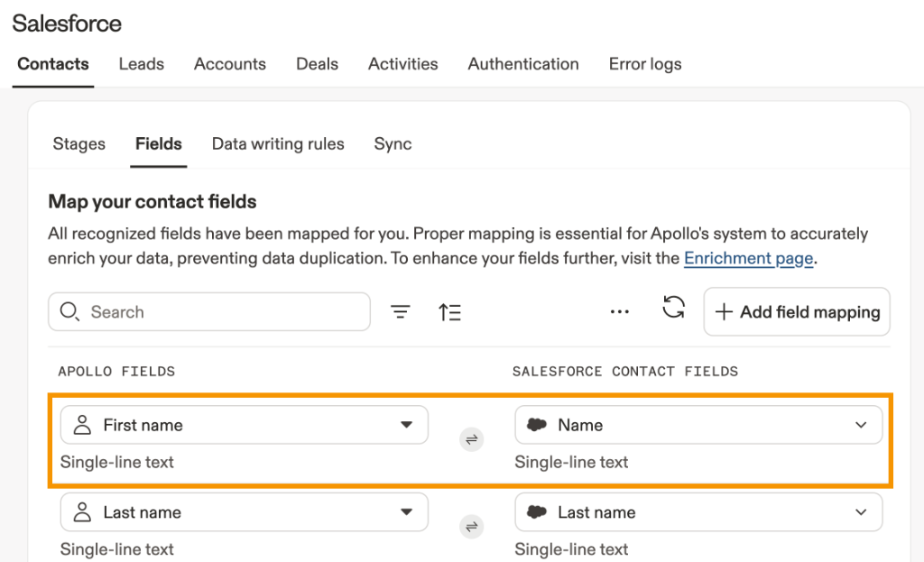Switch to the Leads tab
Image resolution: width=924 pixels, height=562 pixels.
click(142, 64)
